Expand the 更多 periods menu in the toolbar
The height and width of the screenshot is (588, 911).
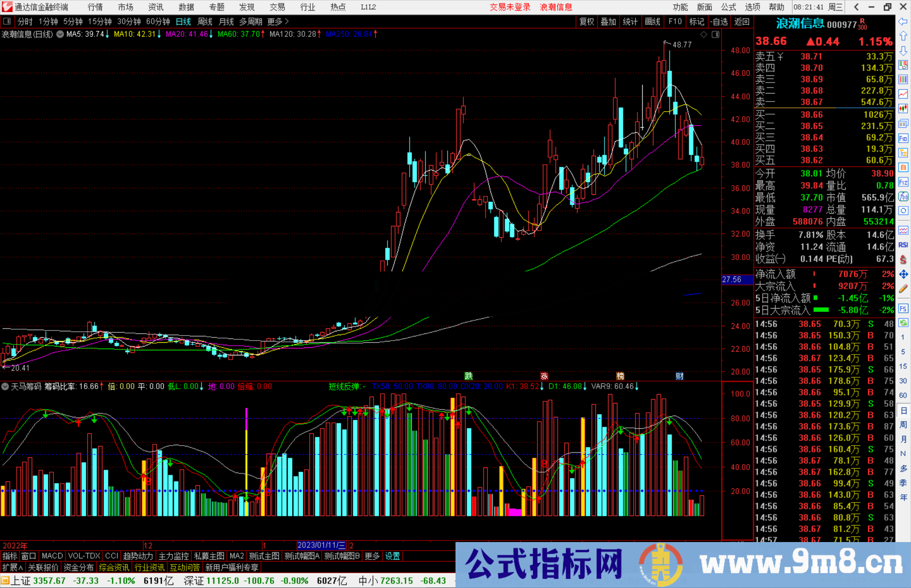(278, 21)
